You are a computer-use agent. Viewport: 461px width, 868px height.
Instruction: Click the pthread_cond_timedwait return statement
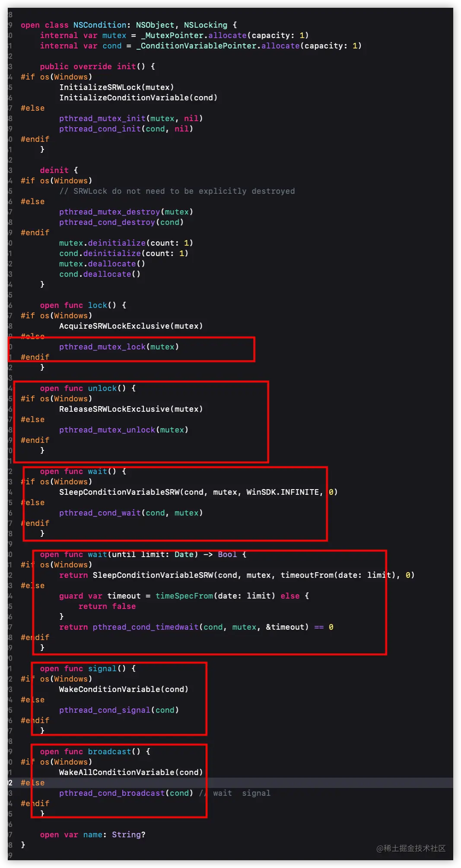click(196, 627)
